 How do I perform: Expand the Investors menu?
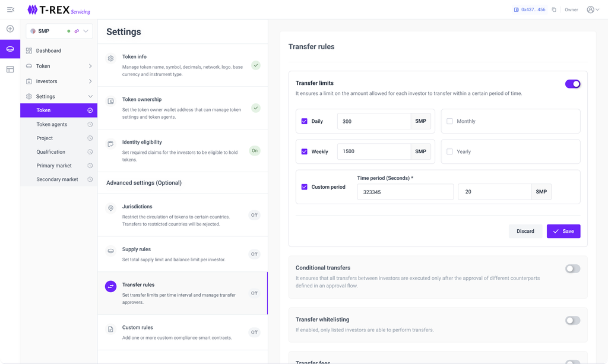pyautogui.click(x=90, y=81)
